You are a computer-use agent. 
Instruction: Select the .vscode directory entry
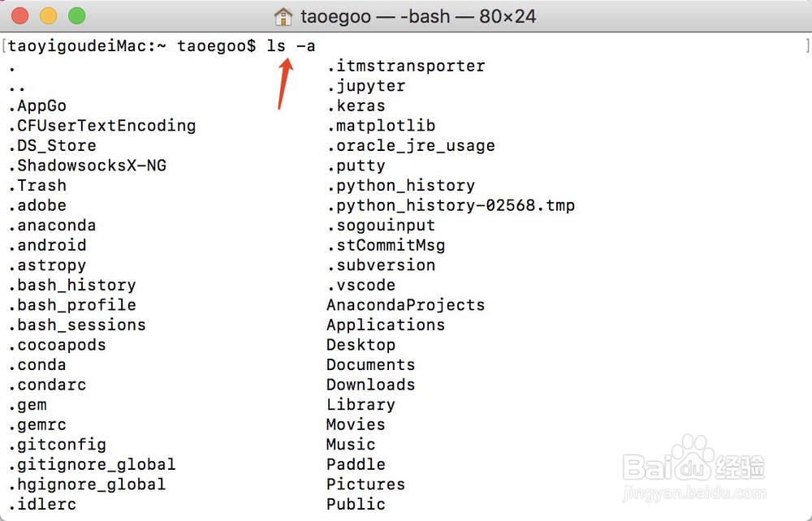[x=361, y=285]
